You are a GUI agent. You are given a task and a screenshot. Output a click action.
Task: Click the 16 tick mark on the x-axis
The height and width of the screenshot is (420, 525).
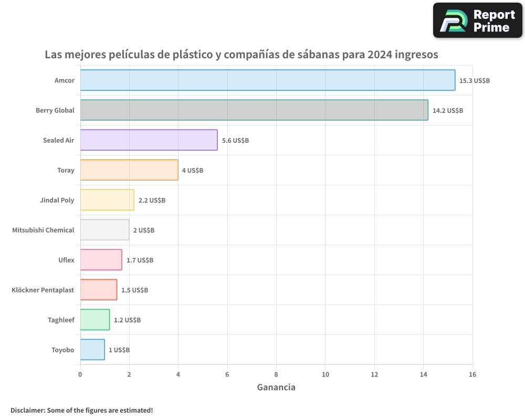472,374
